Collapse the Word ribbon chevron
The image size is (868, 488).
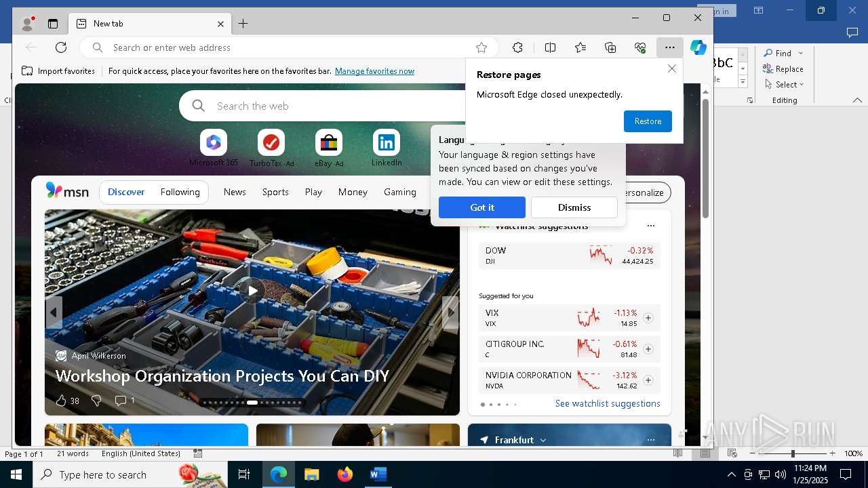click(x=857, y=100)
